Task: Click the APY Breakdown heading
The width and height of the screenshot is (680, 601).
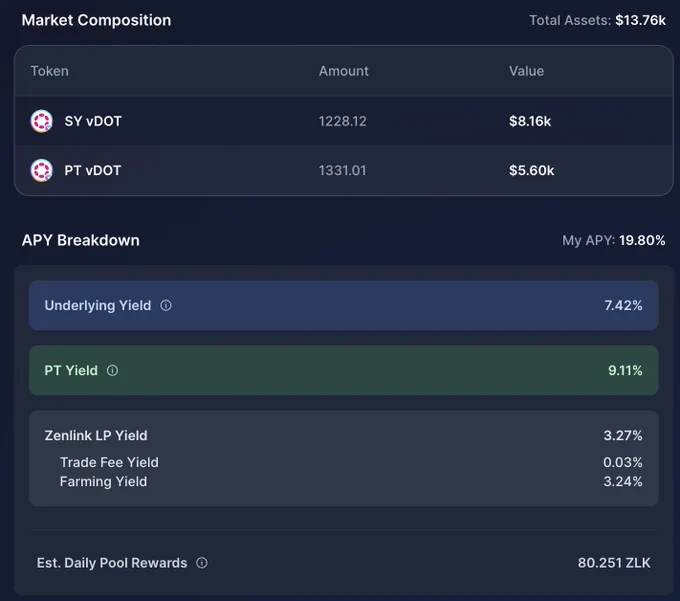Action: (x=81, y=240)
